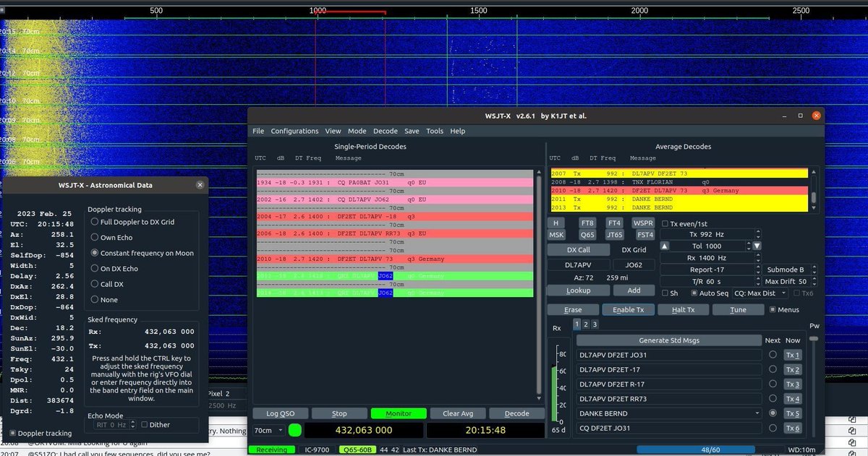The width and height of the screenshot is (868, 456).
Task: Send Tx 6 message now
Action: (x=793, y=428)
